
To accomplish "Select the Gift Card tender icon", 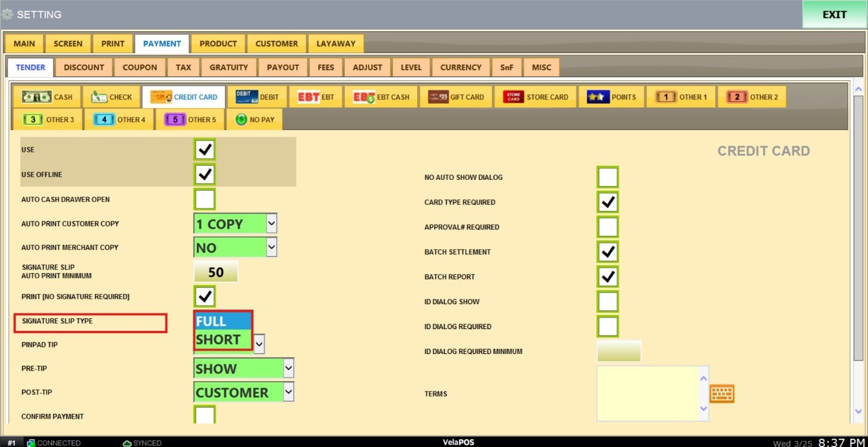I will [x=438, y=97].
